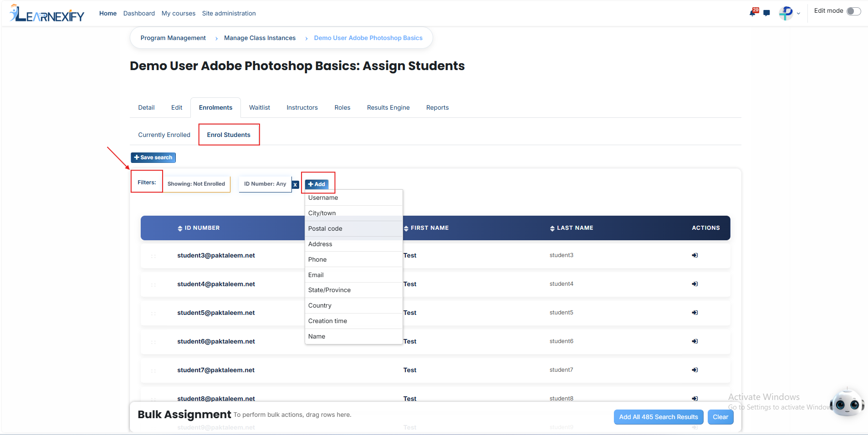Select student7@paktaleem.net ID cell

pos(216,370)
